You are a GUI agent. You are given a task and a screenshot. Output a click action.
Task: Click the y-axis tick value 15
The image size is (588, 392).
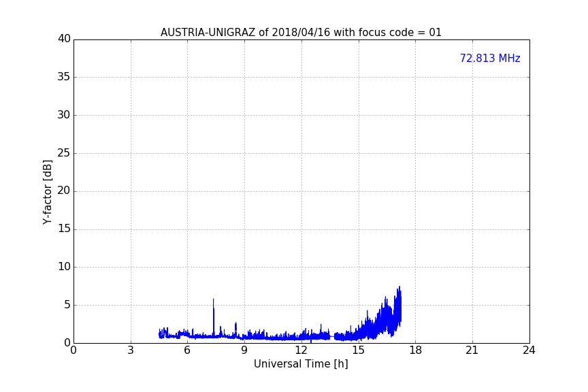[x=64, y=229]
